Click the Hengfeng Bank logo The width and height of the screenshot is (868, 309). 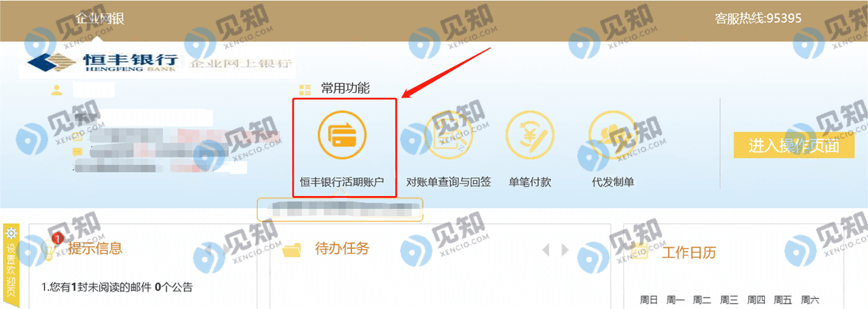click(x=102, y=62)
